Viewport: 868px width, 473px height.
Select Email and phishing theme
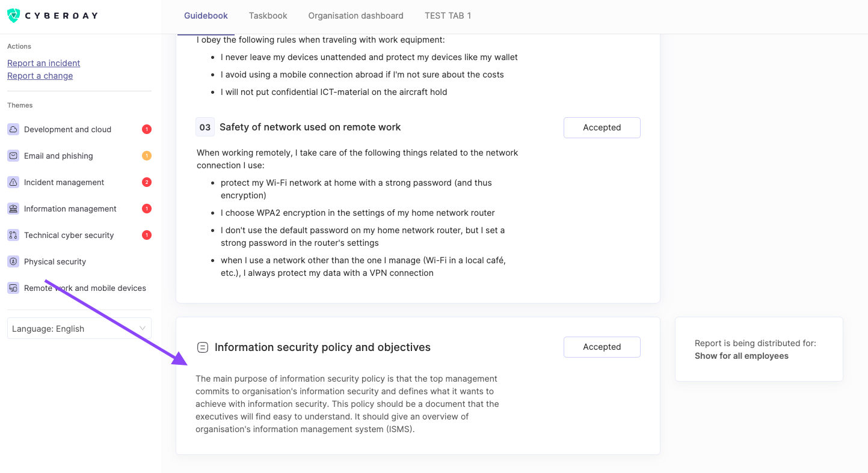click(79, 156)
